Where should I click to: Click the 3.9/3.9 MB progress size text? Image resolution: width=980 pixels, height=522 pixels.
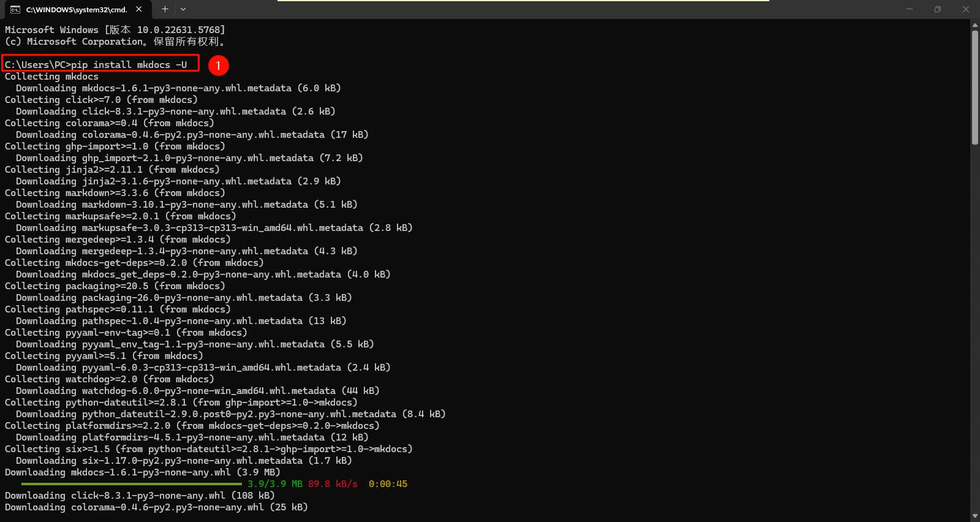[275, 484]
